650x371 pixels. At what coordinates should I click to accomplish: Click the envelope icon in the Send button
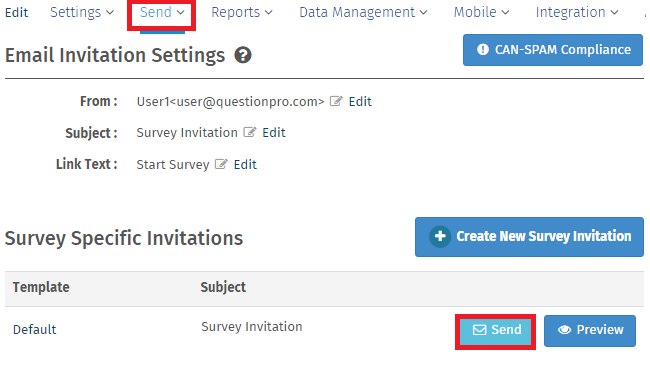(x=480, y=330)
